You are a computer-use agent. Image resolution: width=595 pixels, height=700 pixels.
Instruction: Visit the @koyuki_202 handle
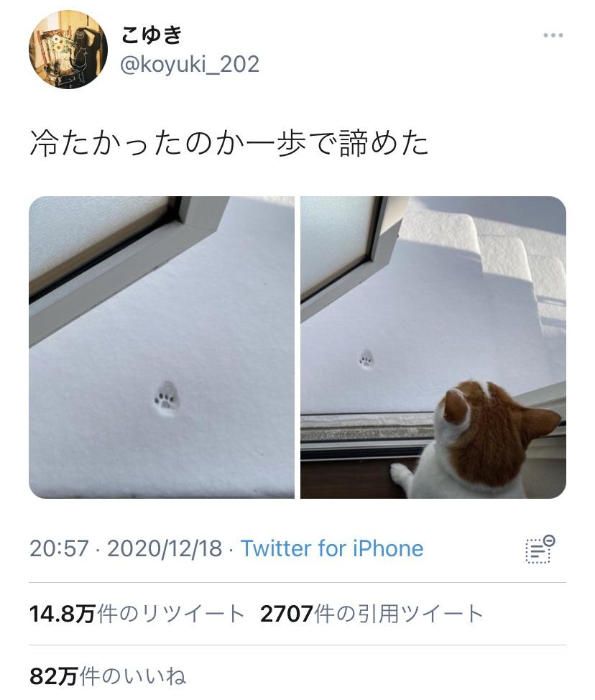coord(190,64)
